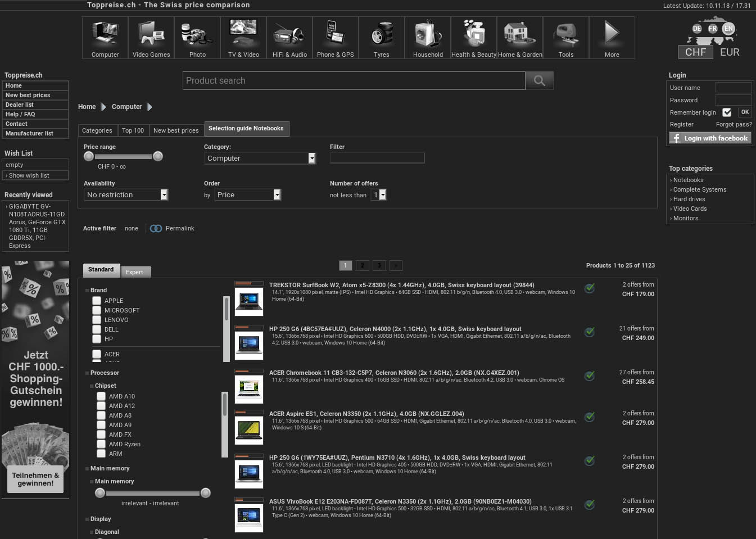The width and height of the screenshot is (756, 539).
Task: Show more categories with the arrow icon
Action: coord(612,38)
